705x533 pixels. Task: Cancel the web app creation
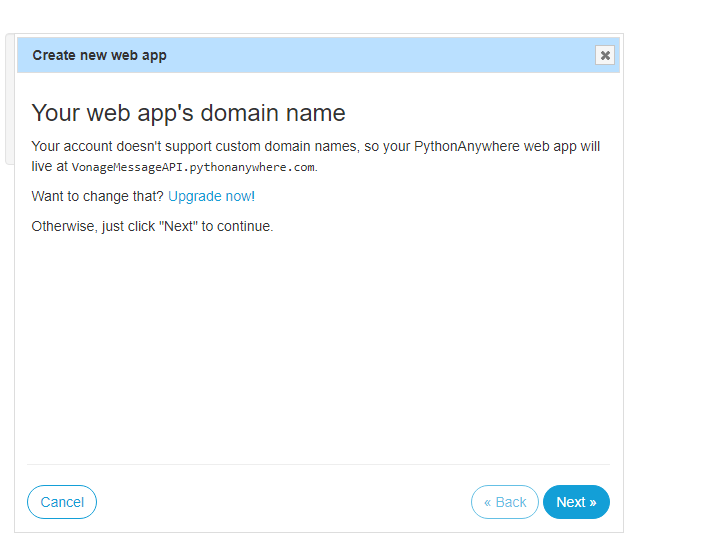pos(62,502)
